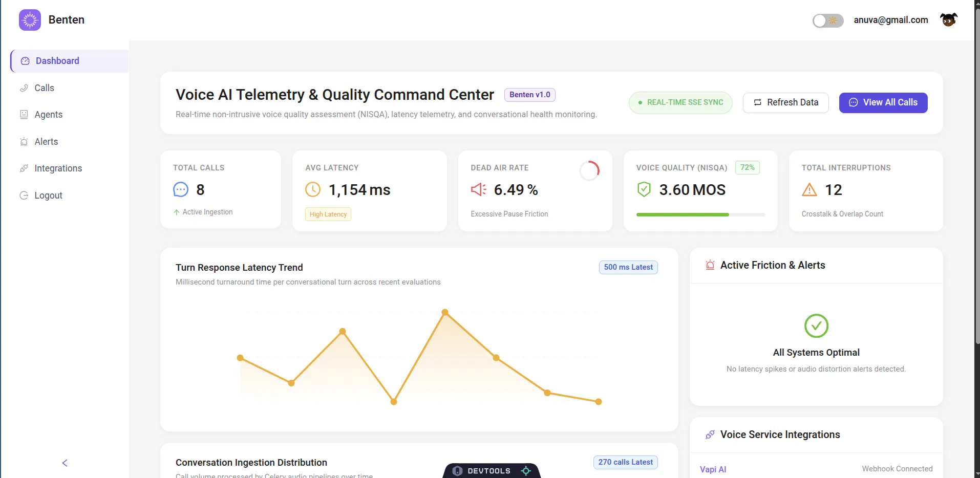The image size is (980, 478).
Task: Click the green arrow beside Active Ingestion
Action: (x=177, y=212)
